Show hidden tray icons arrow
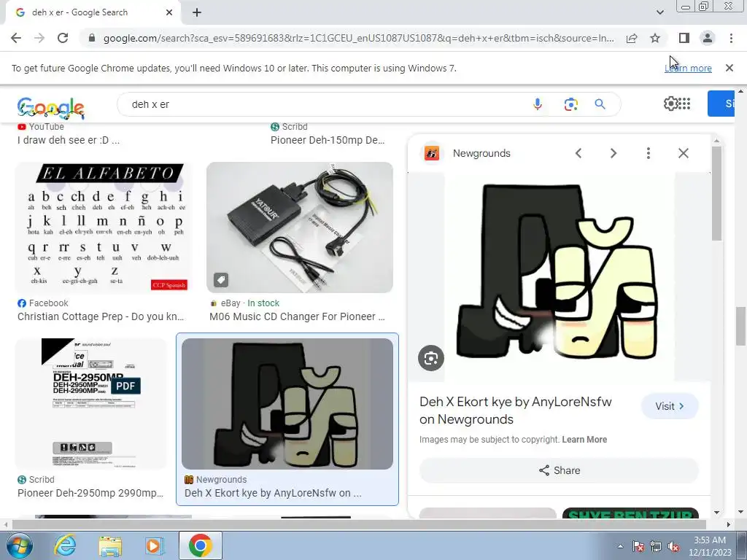 click(x=620, y=546)
